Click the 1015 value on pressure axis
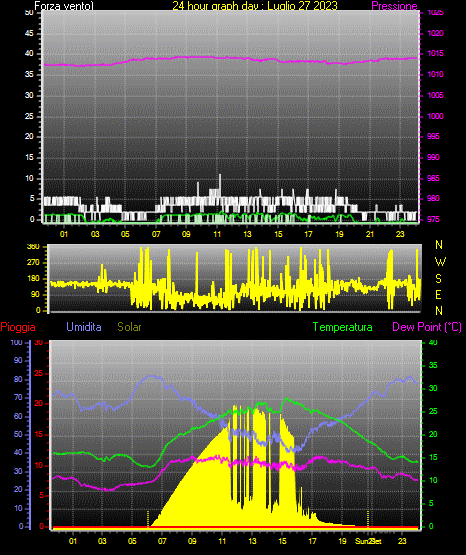 tap(435, 53)
